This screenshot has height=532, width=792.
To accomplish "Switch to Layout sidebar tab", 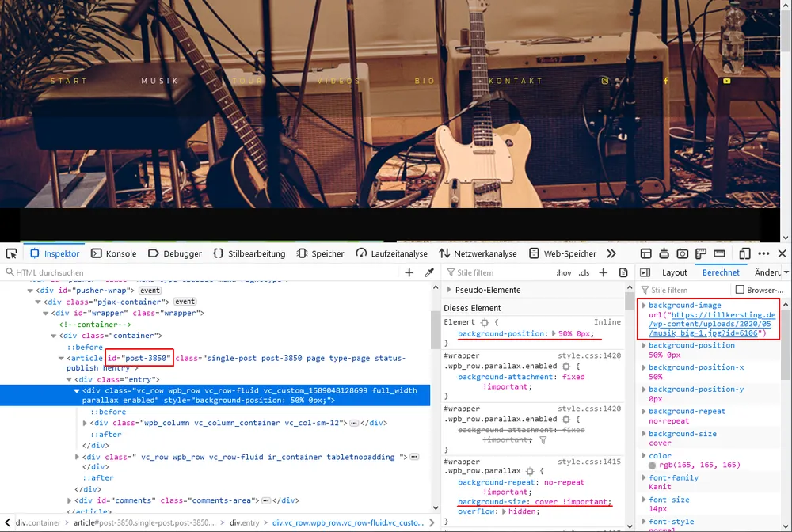I will [x=674, y=272].
